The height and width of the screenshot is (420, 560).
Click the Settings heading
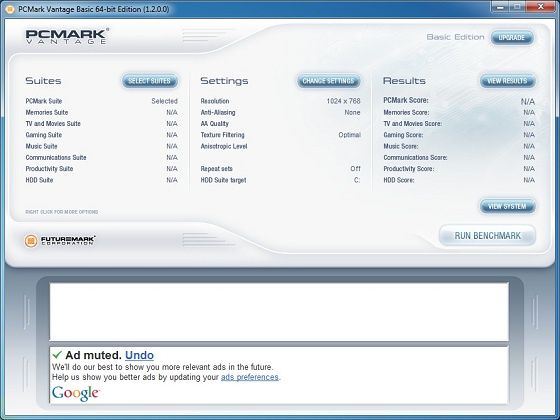click(224, 81)
